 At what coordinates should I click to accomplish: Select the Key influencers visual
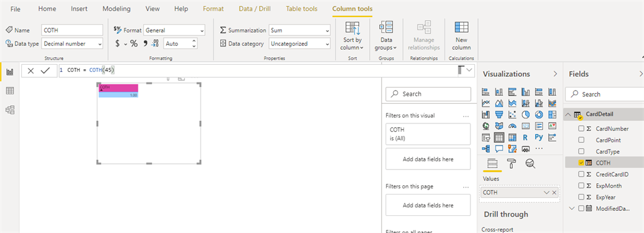552,137
